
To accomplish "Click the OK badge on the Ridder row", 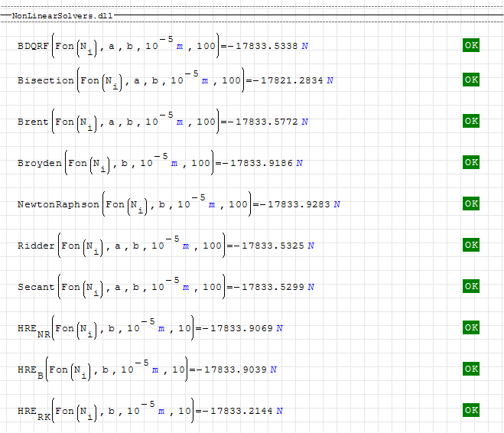I will [x=471, y=245].
